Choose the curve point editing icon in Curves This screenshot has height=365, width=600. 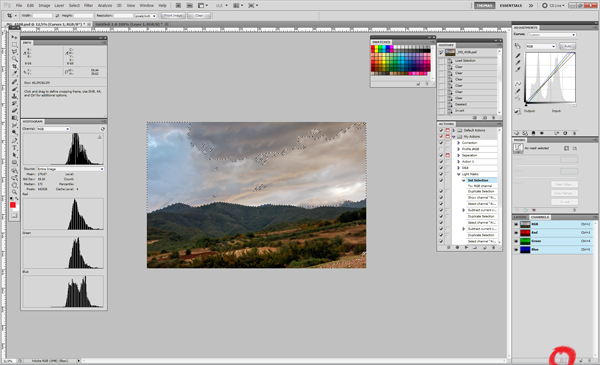tap(518, 84)
